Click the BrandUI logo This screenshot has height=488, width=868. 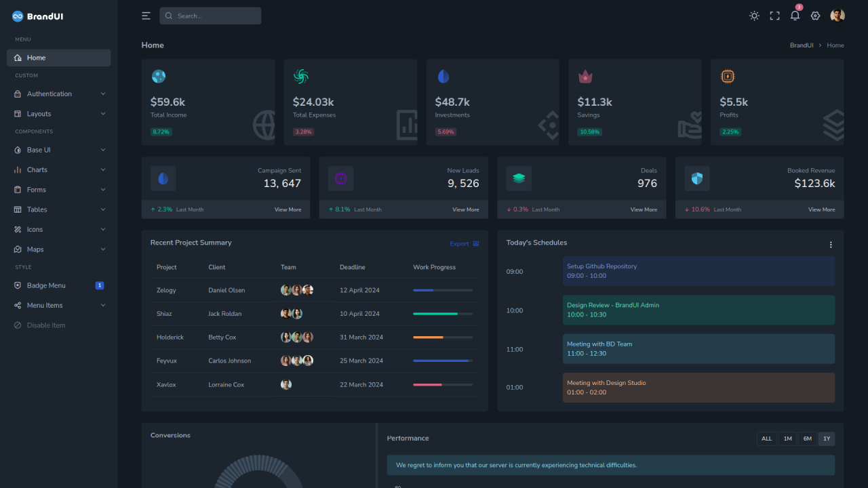click(x=38, y=16)
